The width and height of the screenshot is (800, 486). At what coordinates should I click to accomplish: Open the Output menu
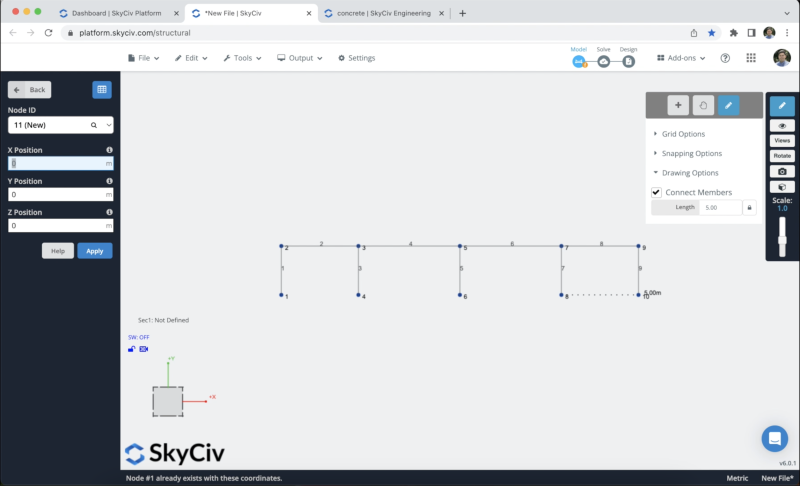coord(299,58)
